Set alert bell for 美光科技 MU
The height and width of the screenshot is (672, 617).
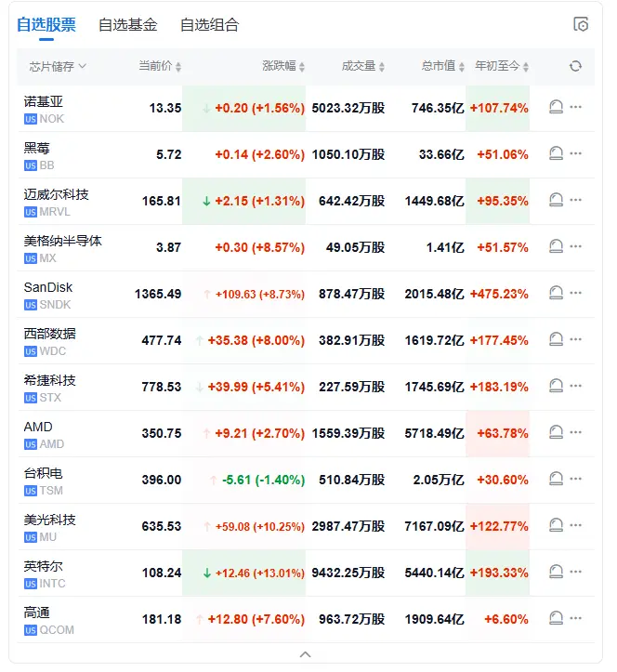pyautogui.click(x=556, y=525)
